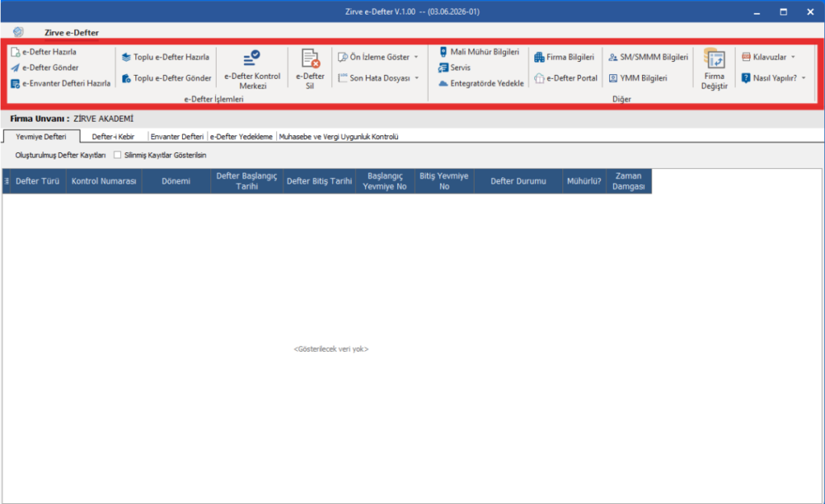Expand the Ön İzleme Göster dropdown arrow
Screen dimensions: 825x504
pyautogui.click(x=417, y=56)
